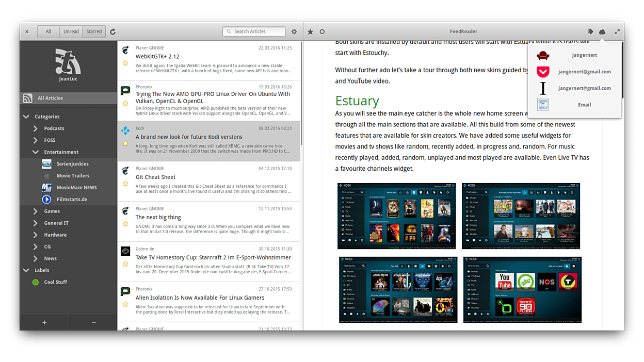Click the refresh feeds icon

(x=112, y=31)
